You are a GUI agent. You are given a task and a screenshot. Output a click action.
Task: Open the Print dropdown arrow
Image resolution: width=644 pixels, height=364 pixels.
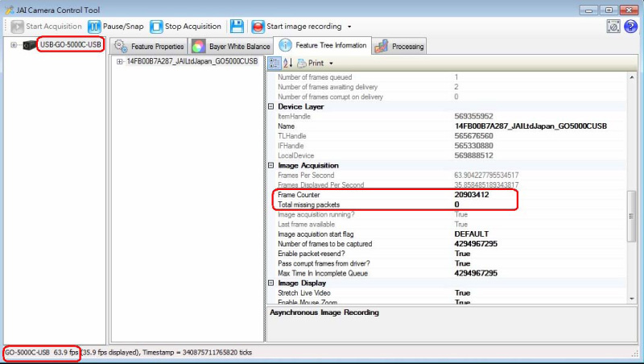(331, 63)
